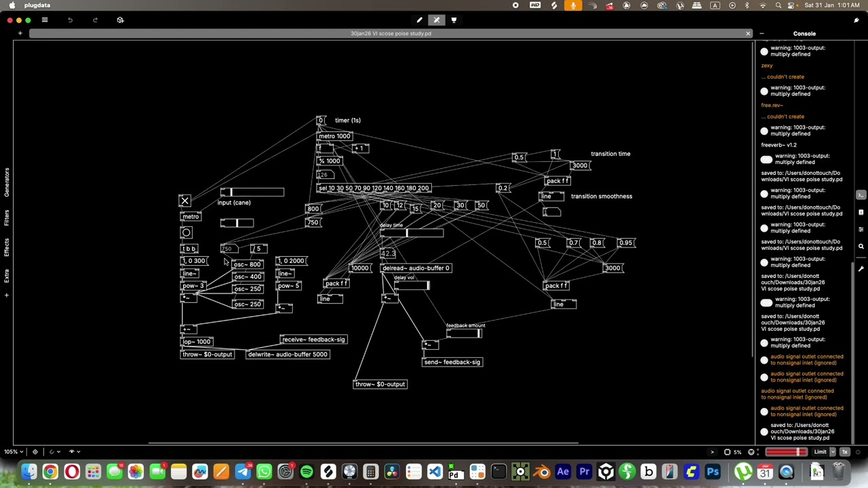The image size is (868, 488).
Task: Open the plugdata main hamburger menu
Action: [45, 20]
